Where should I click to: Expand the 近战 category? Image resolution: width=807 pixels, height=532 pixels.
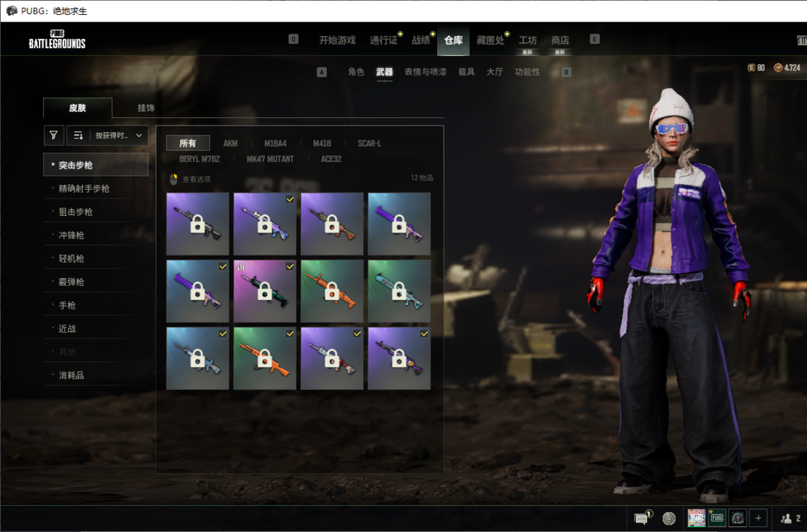[x=96, y=328]
